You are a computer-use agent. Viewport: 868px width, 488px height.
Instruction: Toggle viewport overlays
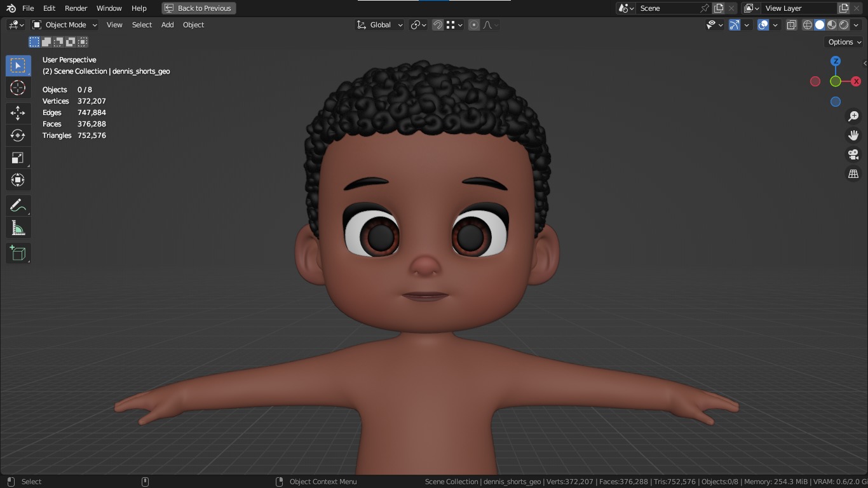pos(764,25)
